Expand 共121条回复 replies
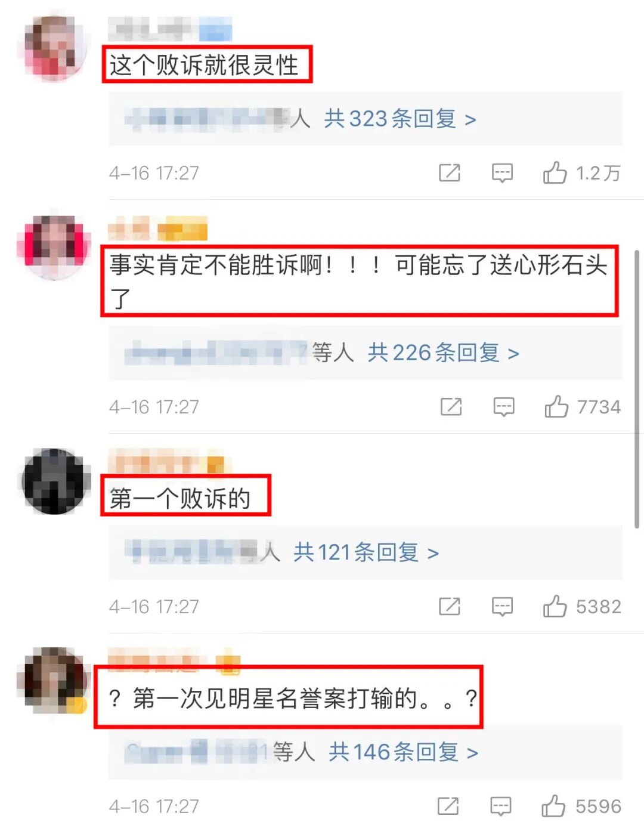This screenshot has width=644, height=831. coord(366,552)
